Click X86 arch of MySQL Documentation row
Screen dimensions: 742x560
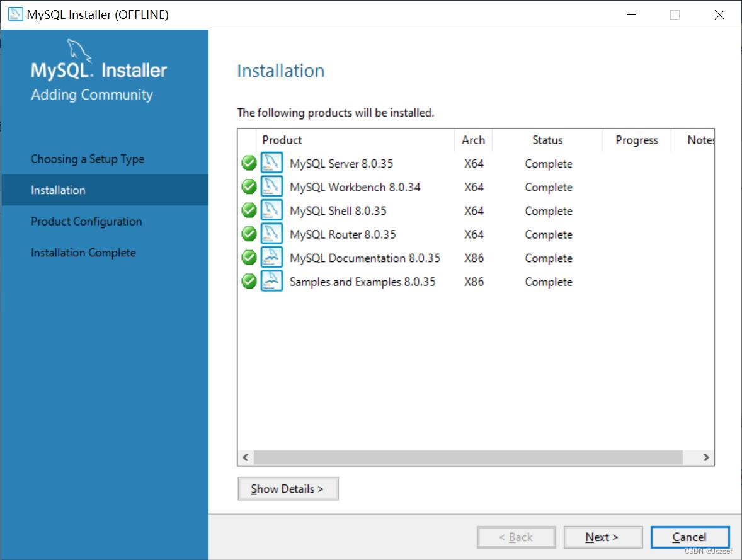[474, 258]
